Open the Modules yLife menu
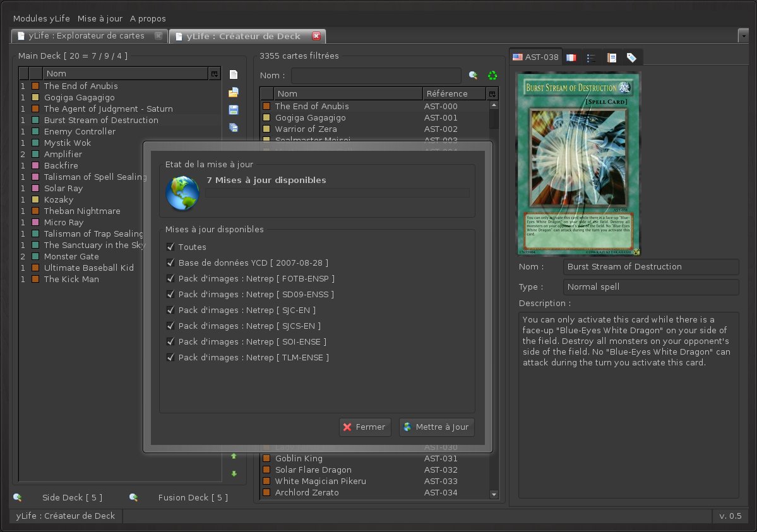Image resolution: width=757 pixels, height=532 pixels. click(42, 18)
